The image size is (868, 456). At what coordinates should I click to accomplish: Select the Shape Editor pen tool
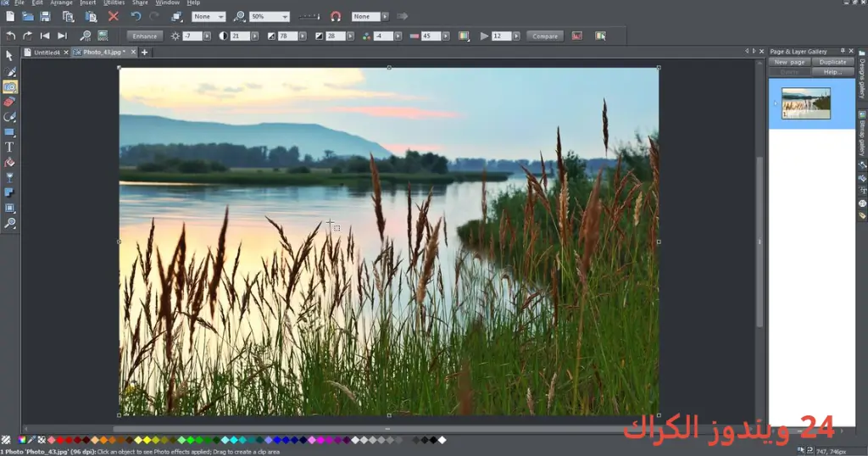tap(9, 117)
